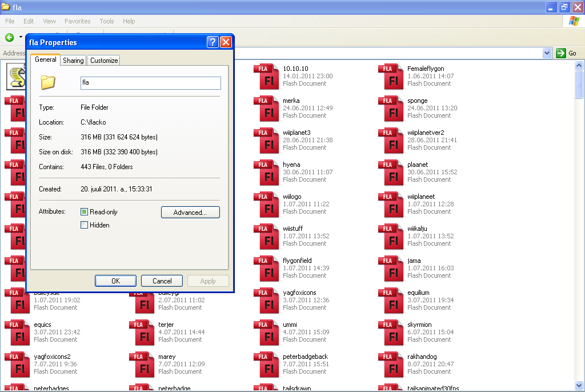Image resolution: width=585 pixels, height=392 pixels.
Task: Select the wiiplanetver2 file icon
Action: 391,141
